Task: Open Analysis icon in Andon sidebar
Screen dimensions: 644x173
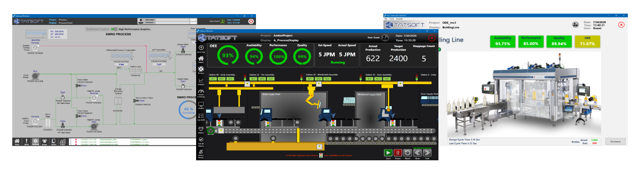Action: click(201, 81)
